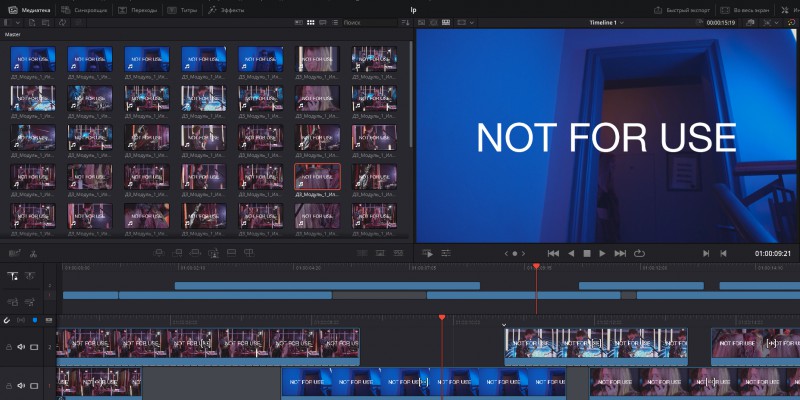Stop playback
This screenshot has width=800, height=400.
(587, 253)
